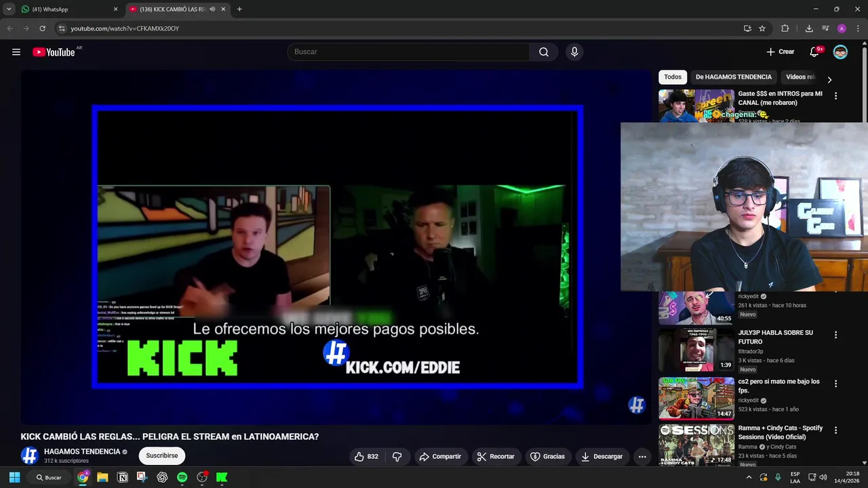Open HAGAMOS TENDENCIA channel avatar
Screen dimensions: 868x488
point(29,455)
